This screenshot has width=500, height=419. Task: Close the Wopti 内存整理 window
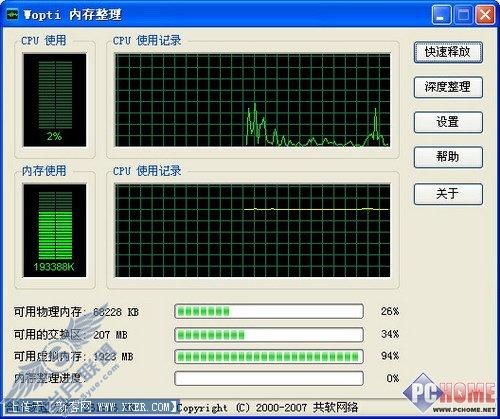pos(485,15)
